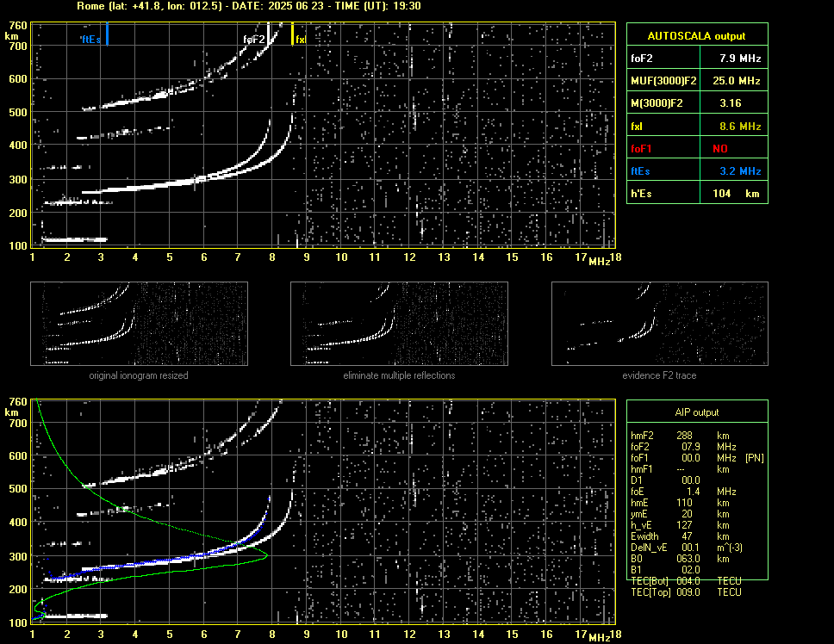Viewport: 834px width, 644px height.
Task: Click the AUTOSCALA output header
Action: (x=697, y=36)
